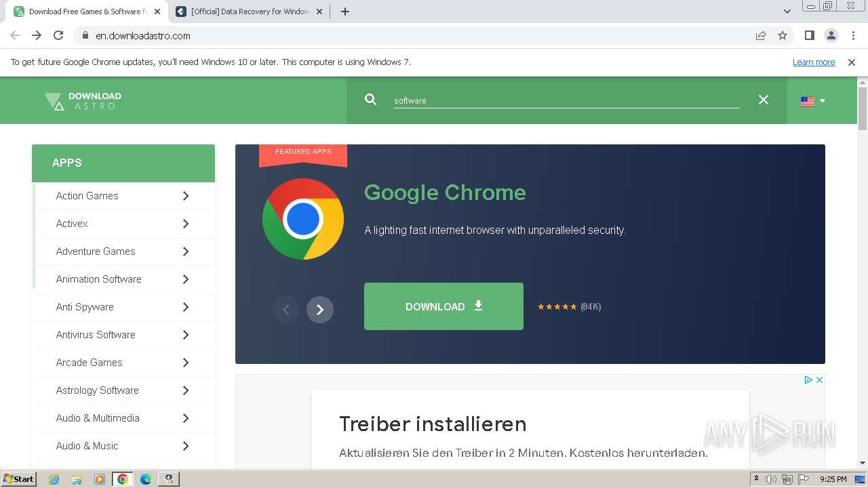
Task: Open the Anti Spyware category
Action: 85,307
